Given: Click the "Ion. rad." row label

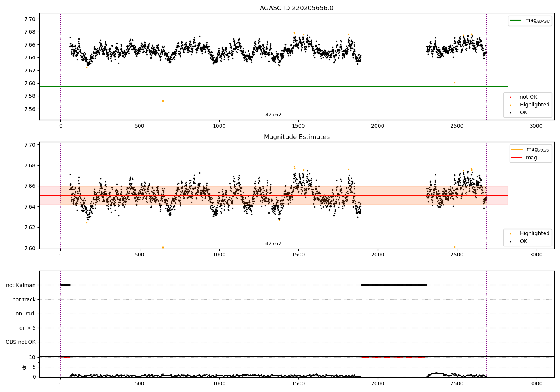Looking at the screenshot, I should pos(25,314).
